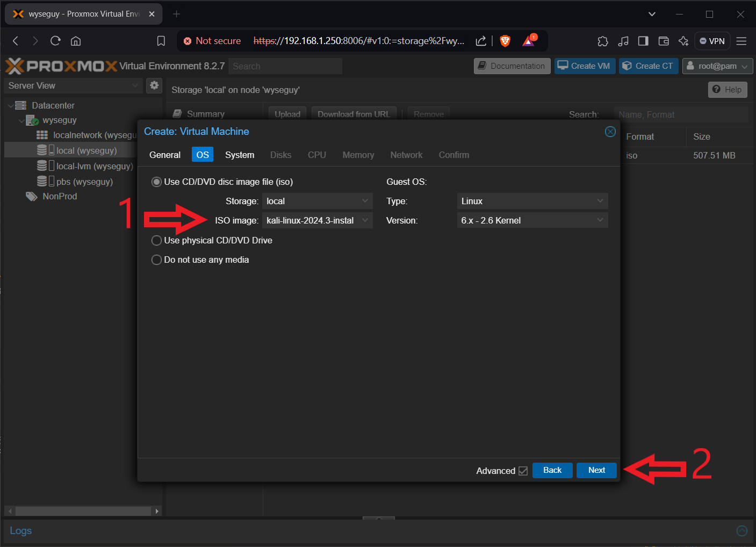Click the Help button

coord(728,90)
